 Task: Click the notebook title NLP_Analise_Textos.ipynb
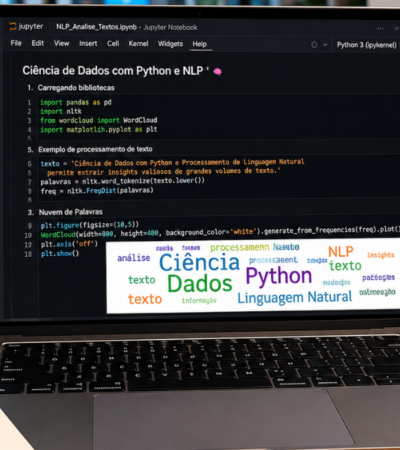pyautogui.click(x=96, y=27)
